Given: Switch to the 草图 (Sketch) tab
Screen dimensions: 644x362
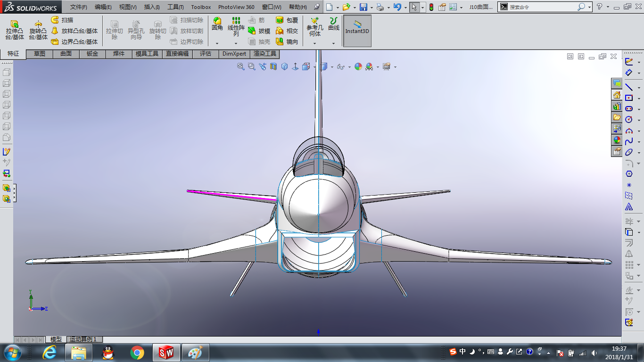Looking at the screenshot, I should [x=40, y=54].
